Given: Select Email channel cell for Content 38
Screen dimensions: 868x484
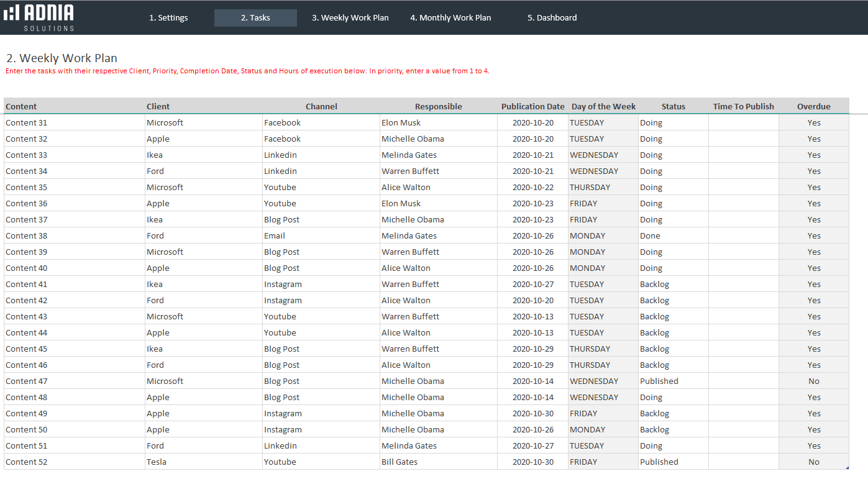Looking at the screenshot, I should click(x=275, y=236).
